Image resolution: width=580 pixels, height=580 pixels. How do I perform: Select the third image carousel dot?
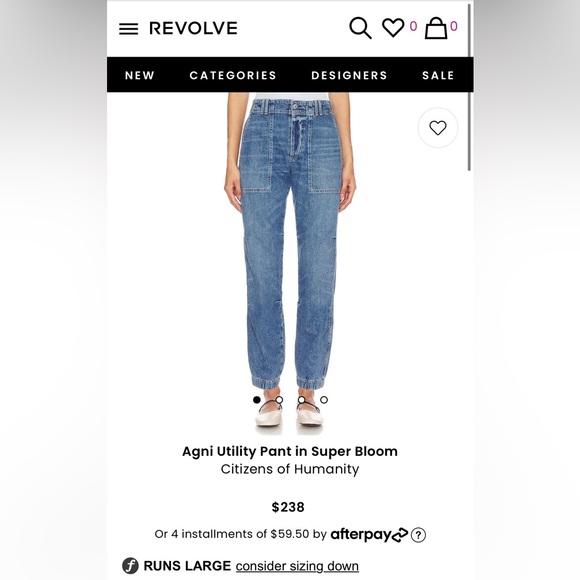tap(301, 399)
